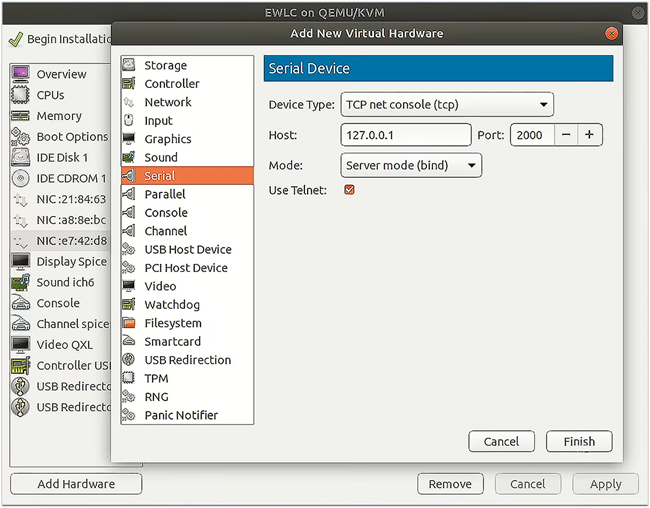Select Console in EWLC window sidebar

point(61,303)
